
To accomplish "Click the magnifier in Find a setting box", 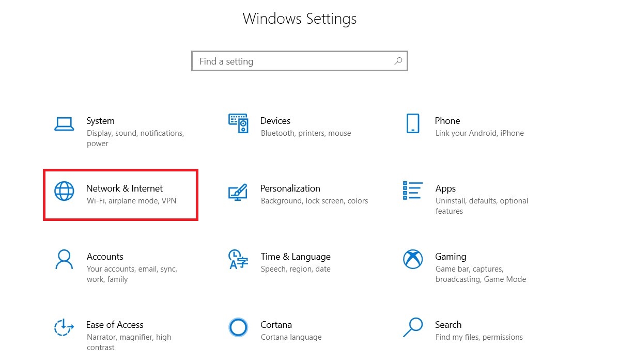I will pos(398,61).
